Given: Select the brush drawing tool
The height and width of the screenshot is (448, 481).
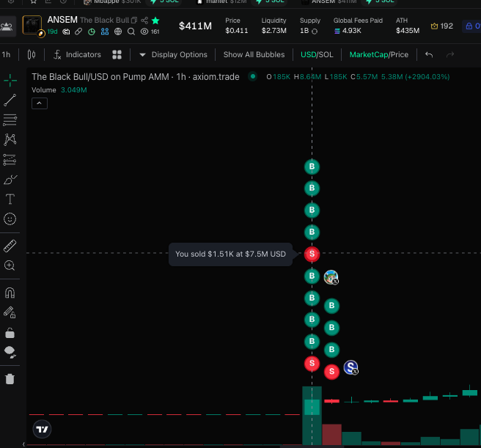Looking at the screenshot, I should pyautogui.click(x=10, y=180).
